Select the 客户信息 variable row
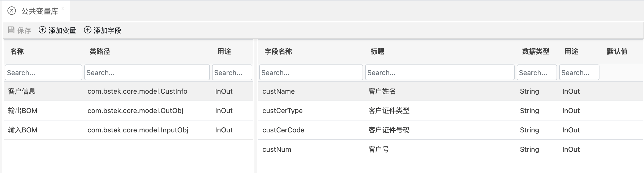The width and height of the screenshot is (644, 173). coord(22,91)
